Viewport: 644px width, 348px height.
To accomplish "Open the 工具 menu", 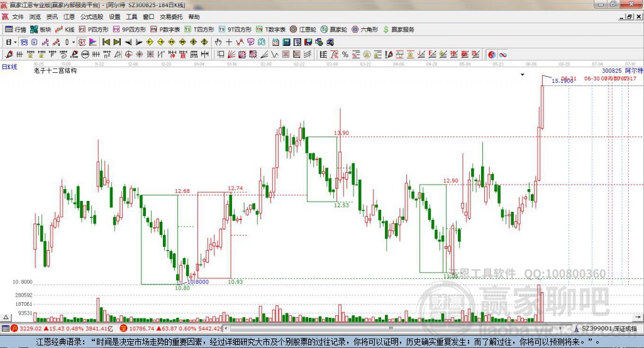I will click(131, 17).
